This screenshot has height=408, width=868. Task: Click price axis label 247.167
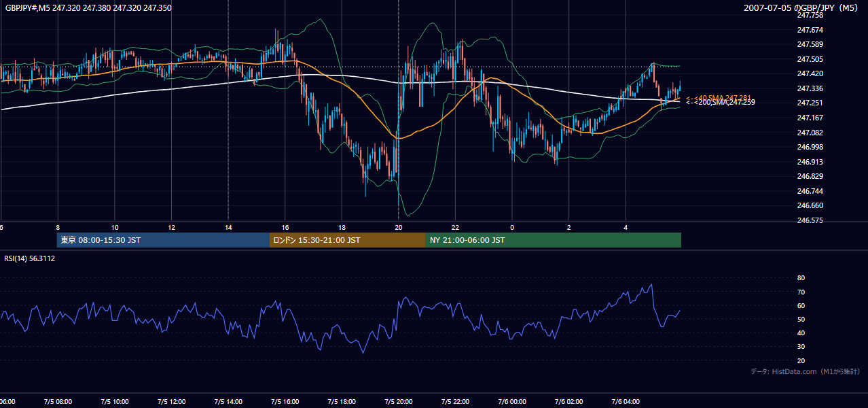810,118
